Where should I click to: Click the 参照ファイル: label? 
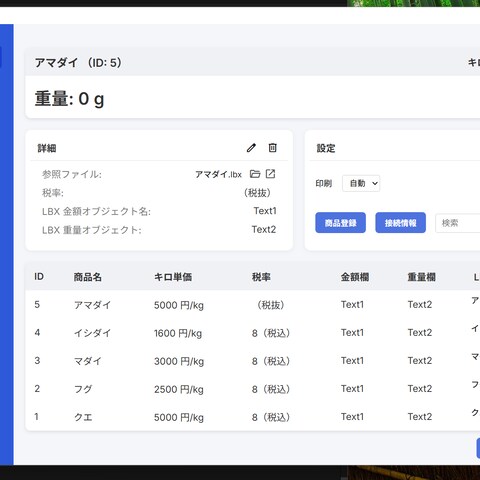tap(72, 174)
